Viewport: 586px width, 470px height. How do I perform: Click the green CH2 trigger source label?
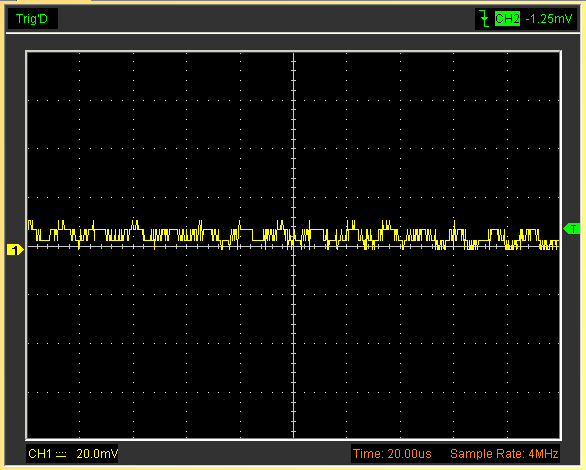coord(507,19)
